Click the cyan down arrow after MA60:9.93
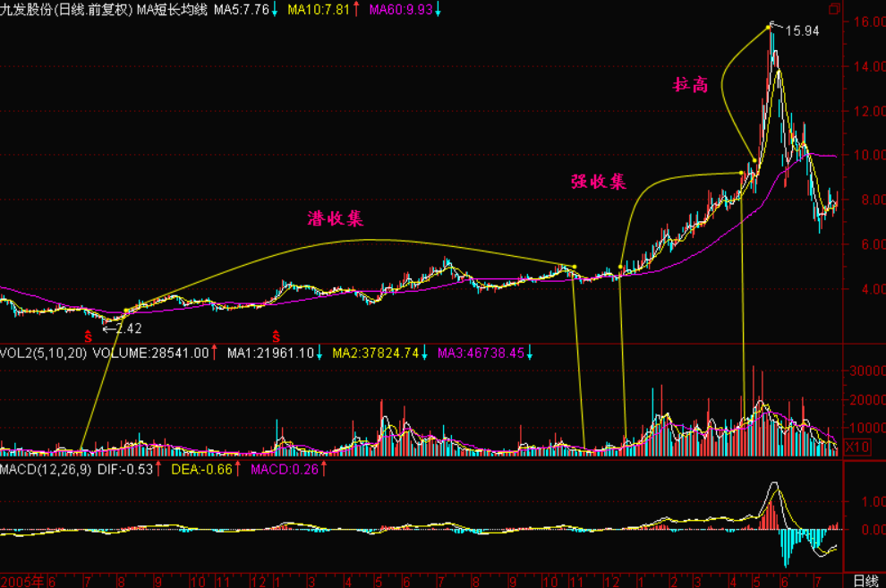 [438, 9]
